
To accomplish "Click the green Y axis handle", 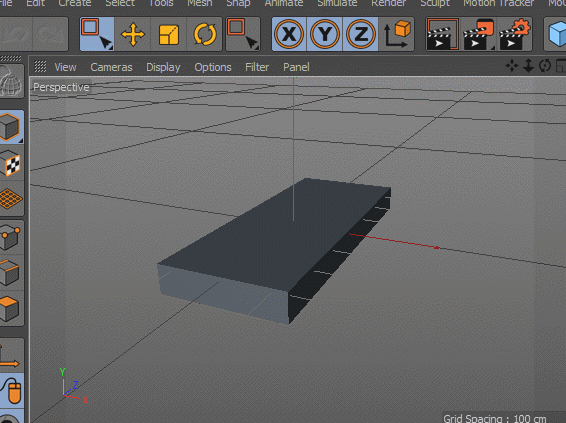I will click(293, 148).
